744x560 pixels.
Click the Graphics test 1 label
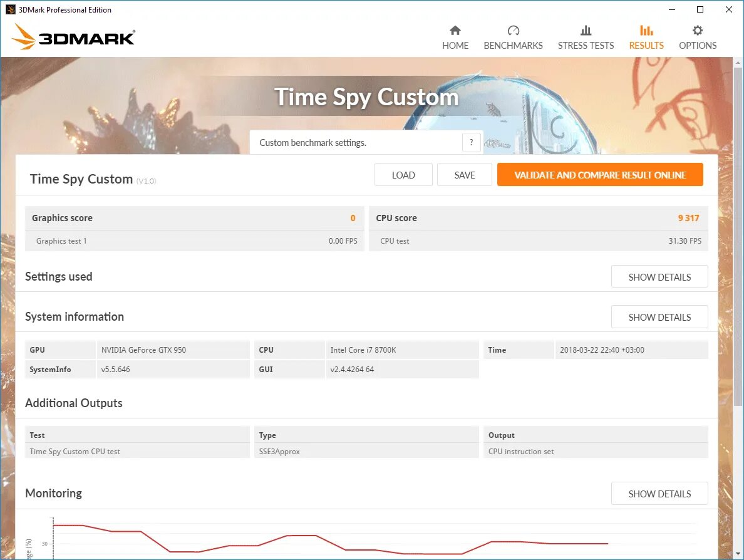[61, 241]
